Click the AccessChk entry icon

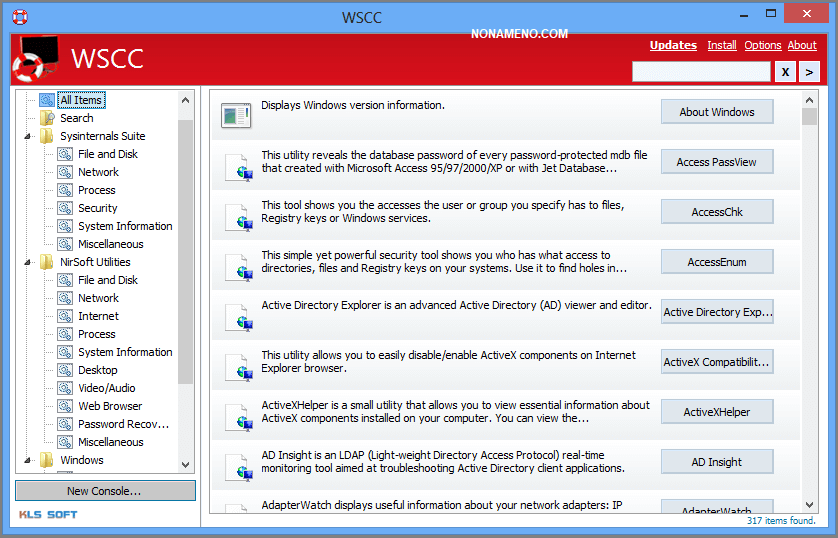click(x=238, y=216)
